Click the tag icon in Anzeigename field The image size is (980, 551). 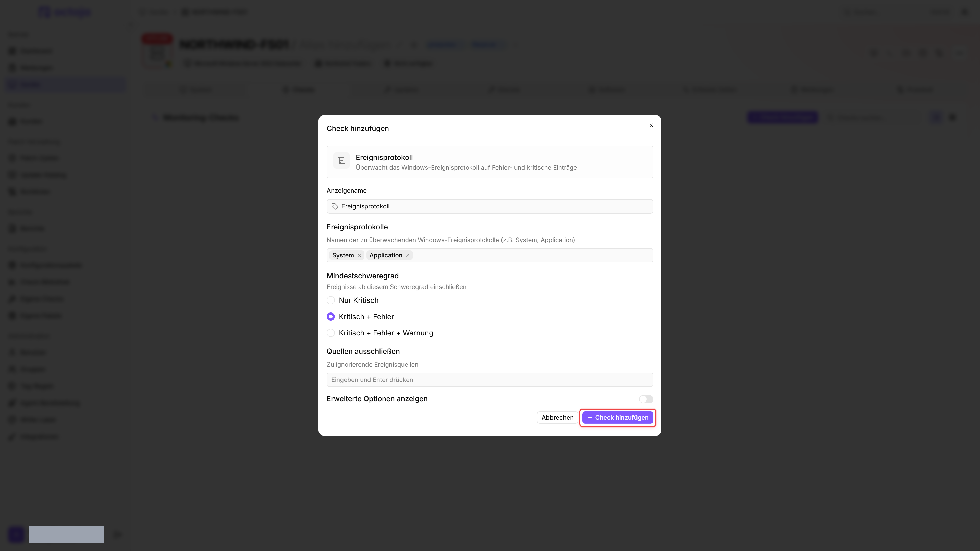click(x=335, y=206)
